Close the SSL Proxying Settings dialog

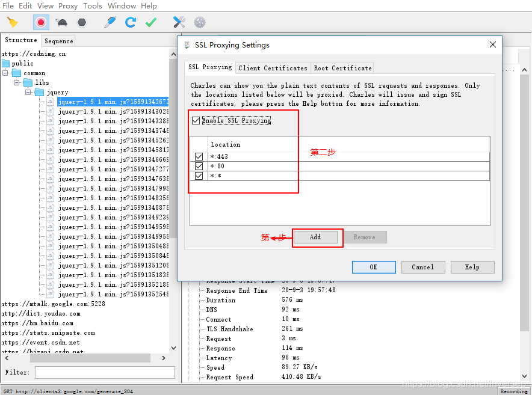coord(493,44)
